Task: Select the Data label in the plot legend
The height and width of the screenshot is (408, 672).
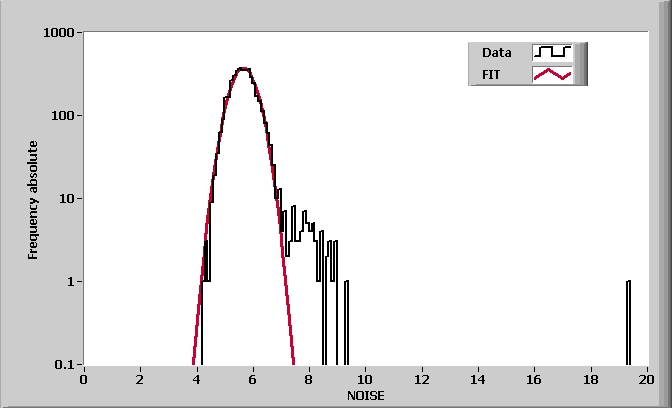Action: click(496, 52)
